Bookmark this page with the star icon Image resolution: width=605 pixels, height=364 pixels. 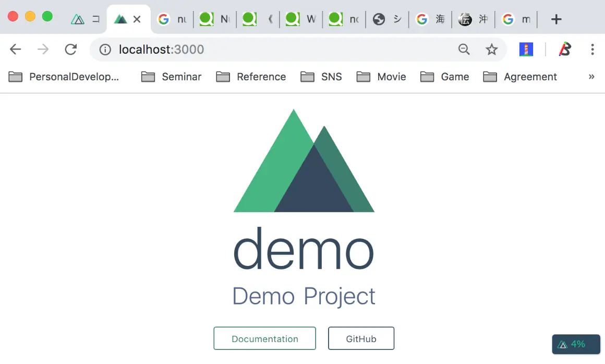click(491, 50)
